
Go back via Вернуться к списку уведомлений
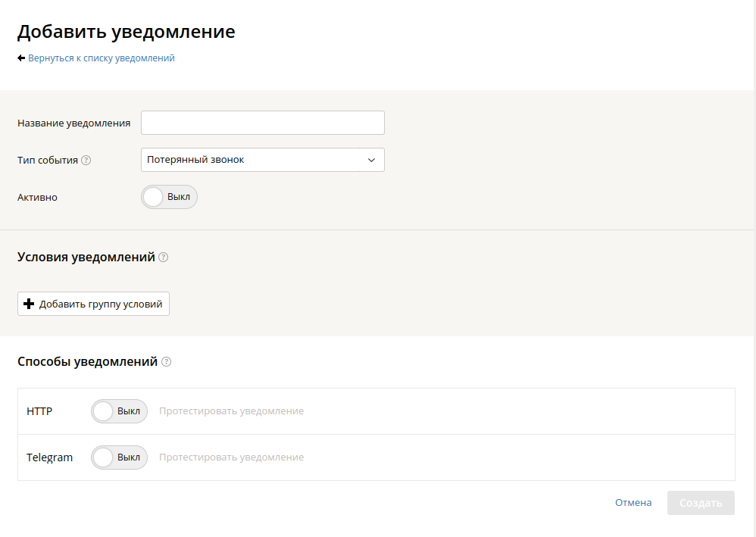101,58
